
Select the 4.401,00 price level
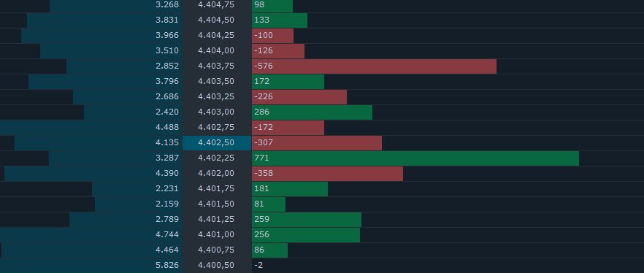click(x=216, y=235)
